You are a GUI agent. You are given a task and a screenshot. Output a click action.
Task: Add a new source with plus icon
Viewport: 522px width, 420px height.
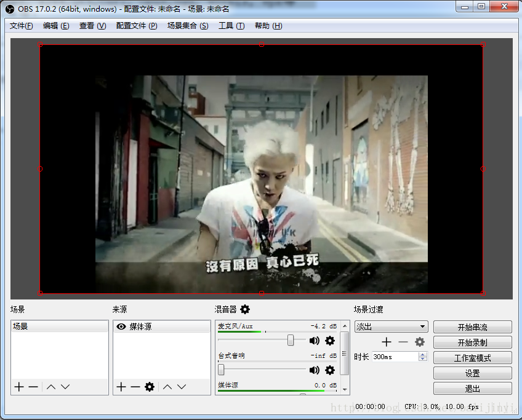click(121, 387)
